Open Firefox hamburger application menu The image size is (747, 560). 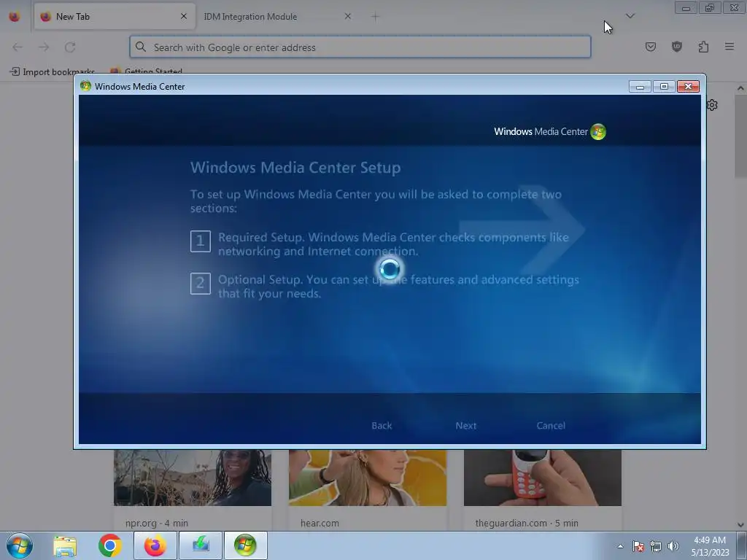point(729,47)
